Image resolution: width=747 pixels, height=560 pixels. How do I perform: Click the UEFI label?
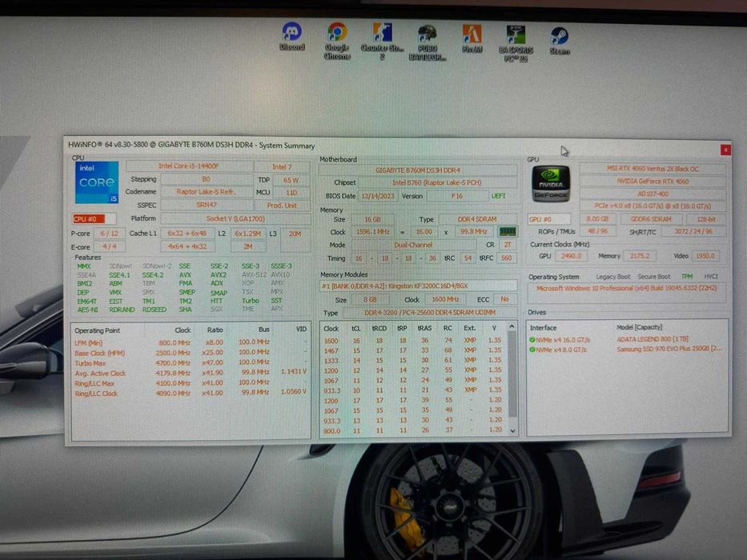tap(498, 196)
